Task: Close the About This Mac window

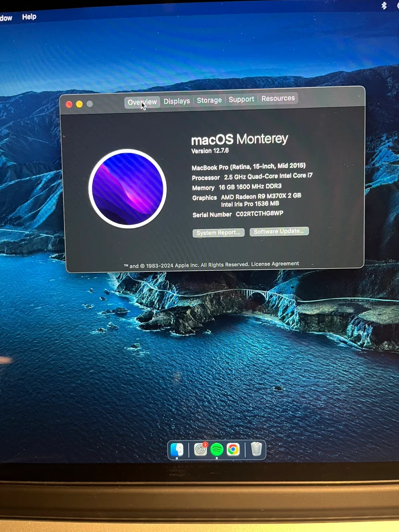Action: tap(69, 105)
